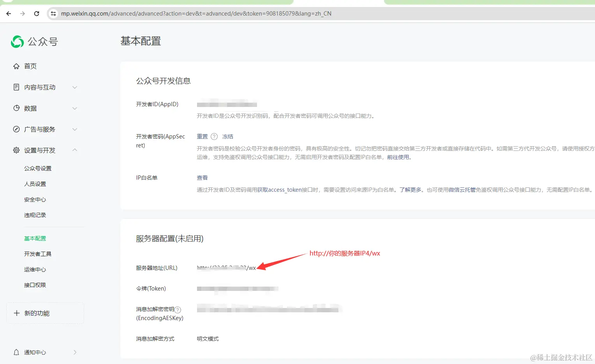Click the 公众号 platform logo icon
Viewport: 595px width, 364px height.
(x=17, y=42)
